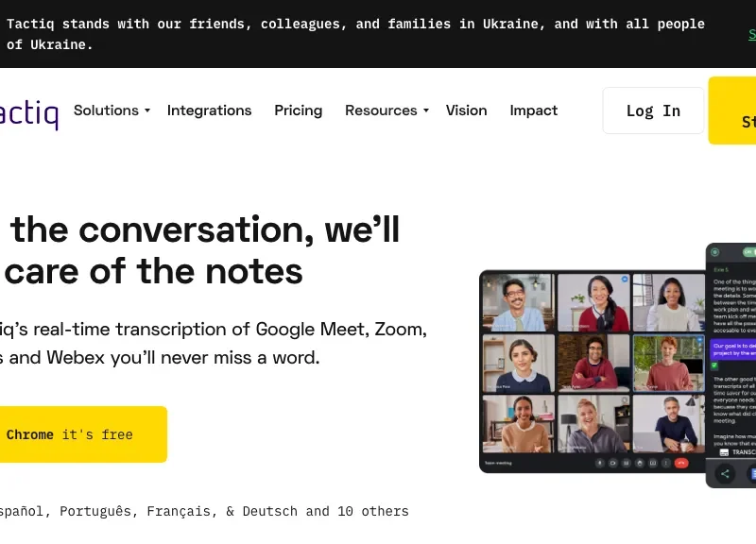Image resolution: width=756 pixels, height=544 pixels.
Task: Select the video tile of the blonde woman in the grey hoodie
Action: click(593, 424)
